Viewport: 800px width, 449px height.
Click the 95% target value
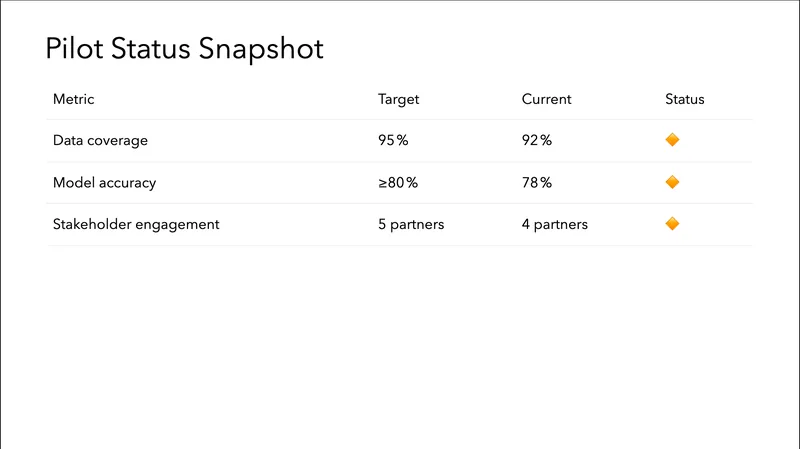click(393, 141)
